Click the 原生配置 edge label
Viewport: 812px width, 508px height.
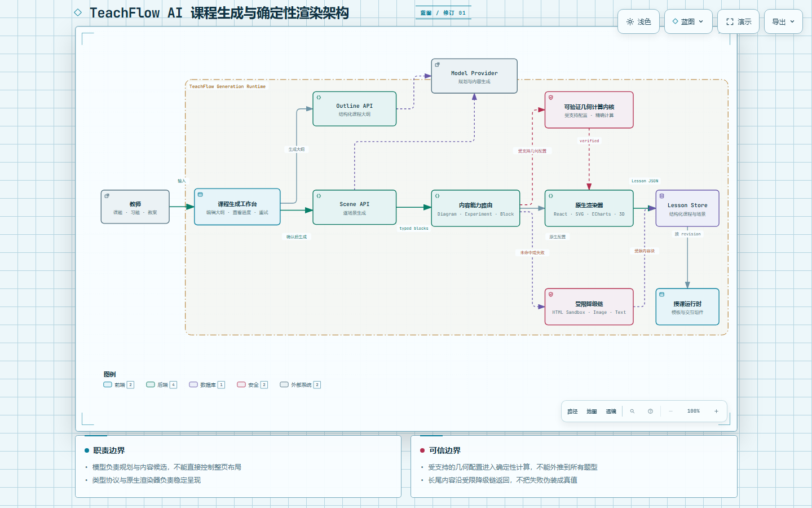(x=558, y=237)
